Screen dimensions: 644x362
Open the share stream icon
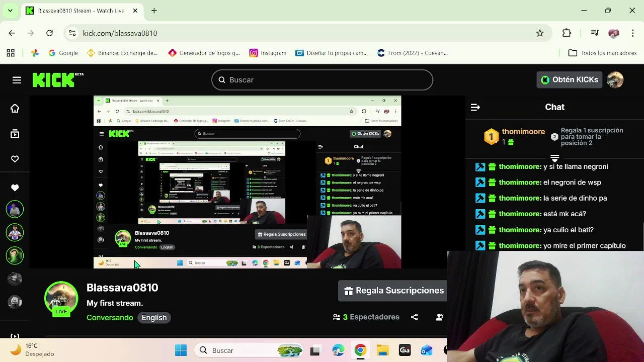(414, 317)
